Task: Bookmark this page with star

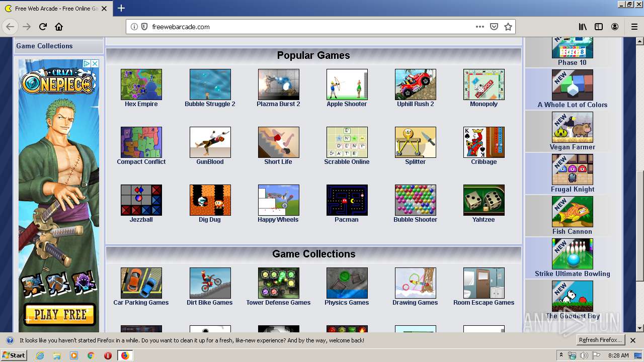Action: click(x=508, y=27)
